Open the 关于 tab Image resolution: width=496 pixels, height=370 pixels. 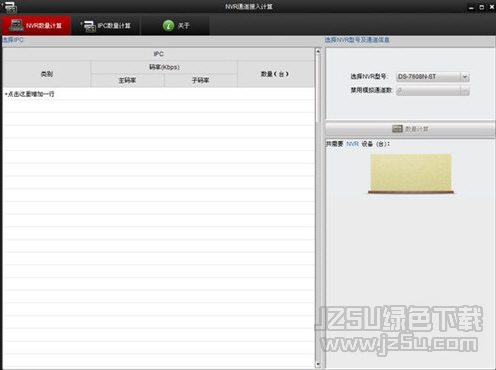[x=176, y=25]
